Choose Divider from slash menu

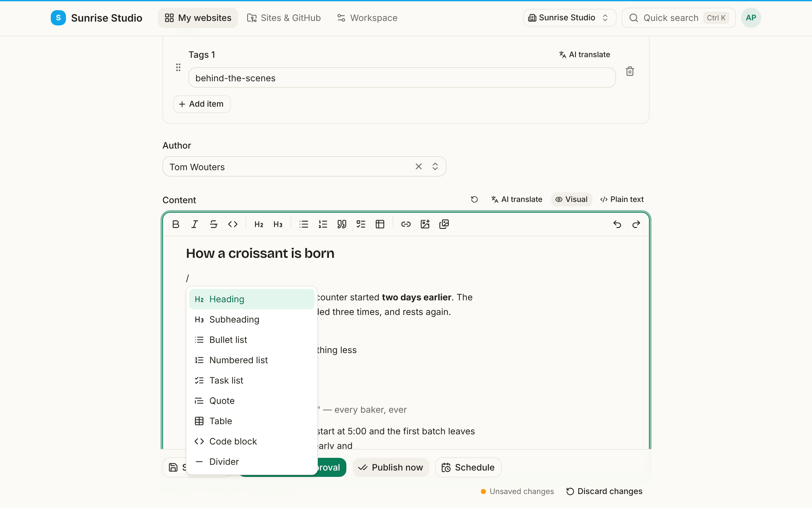point(252,462)
